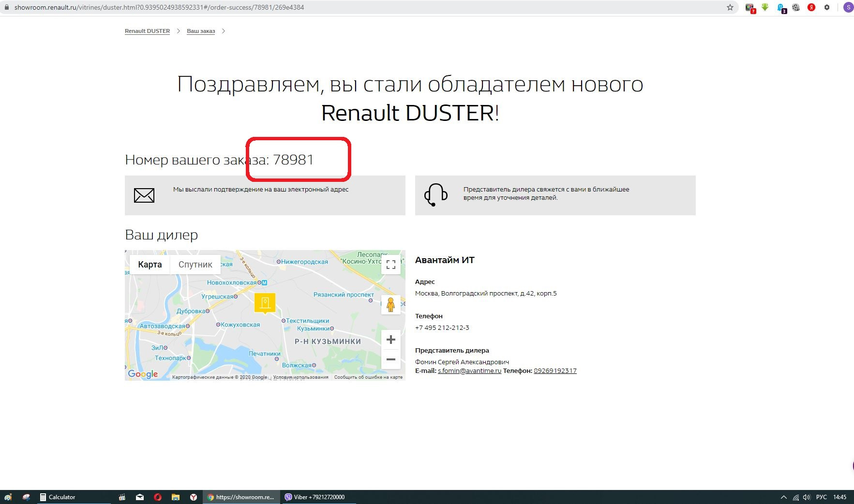Screen dimensions: 854x504
Task: Open the Ваш заказ breadcrumb link
Action: click(201, 31)
